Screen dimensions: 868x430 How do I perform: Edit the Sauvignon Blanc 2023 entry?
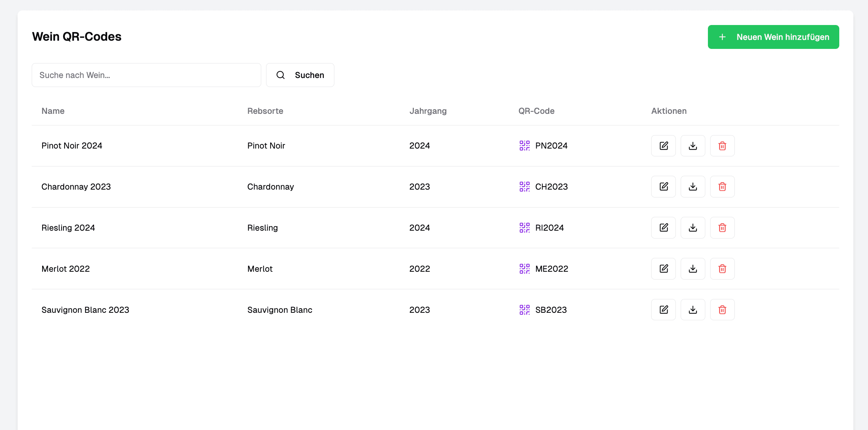(664, 310)
